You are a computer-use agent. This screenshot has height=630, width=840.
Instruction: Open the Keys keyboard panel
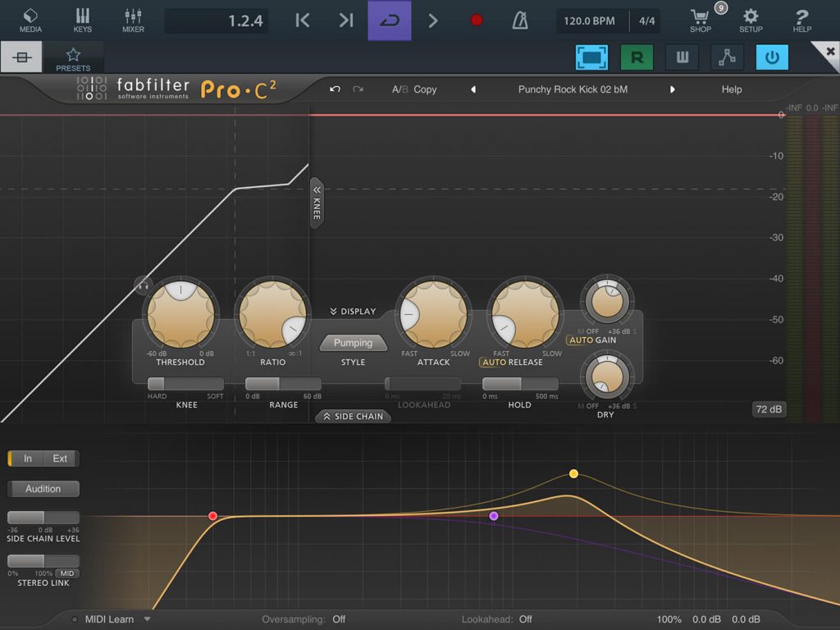point(83,21)
